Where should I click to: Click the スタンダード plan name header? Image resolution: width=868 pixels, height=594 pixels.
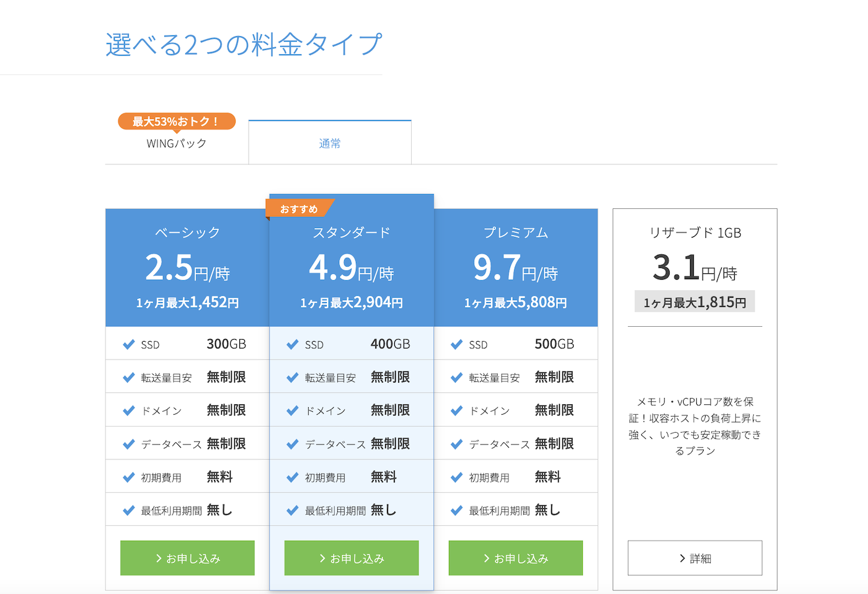352,233
